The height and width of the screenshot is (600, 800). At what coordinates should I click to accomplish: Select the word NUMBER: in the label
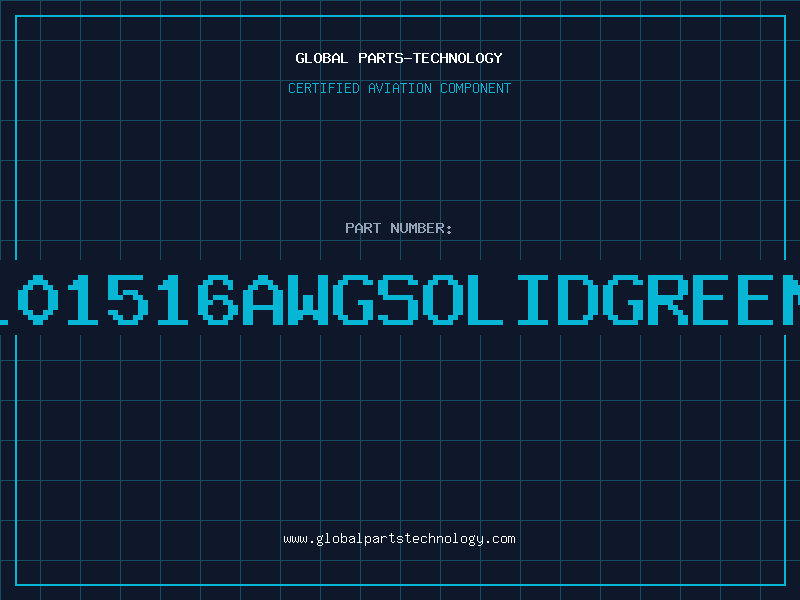419,229
